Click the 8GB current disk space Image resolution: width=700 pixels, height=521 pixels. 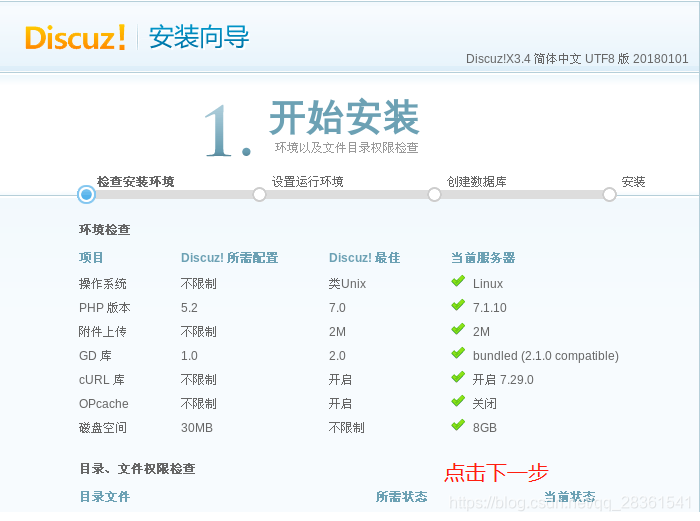485,428
